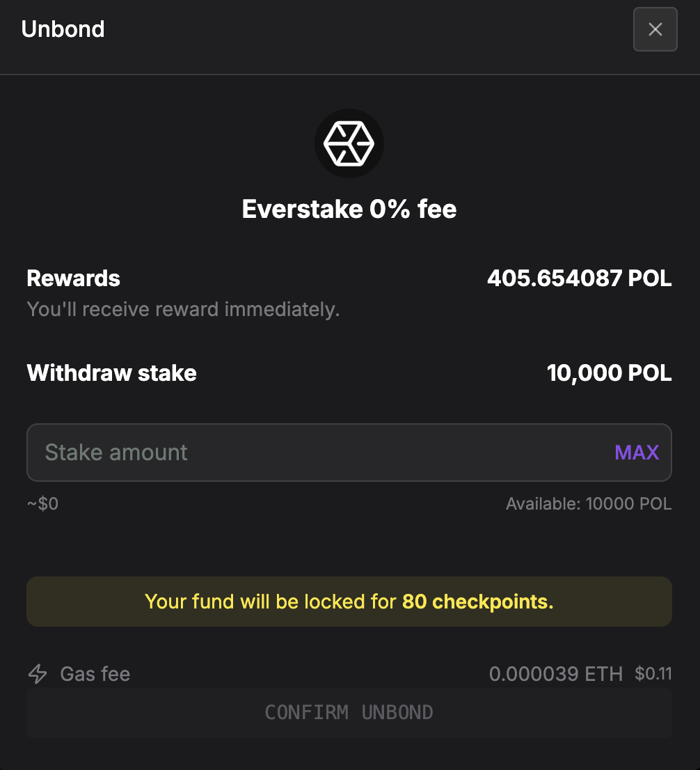Click the receive reward immediately note
700x770 pixels.
coord(183,309)
